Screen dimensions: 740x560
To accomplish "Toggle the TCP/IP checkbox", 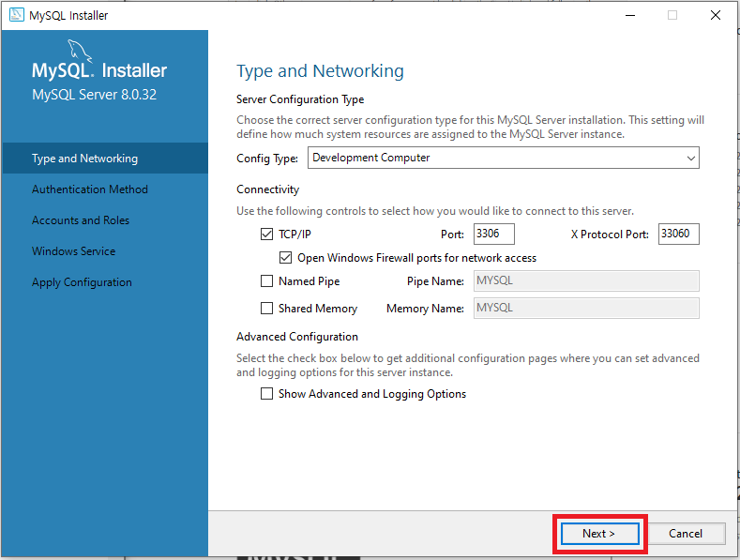I will 266,234.
